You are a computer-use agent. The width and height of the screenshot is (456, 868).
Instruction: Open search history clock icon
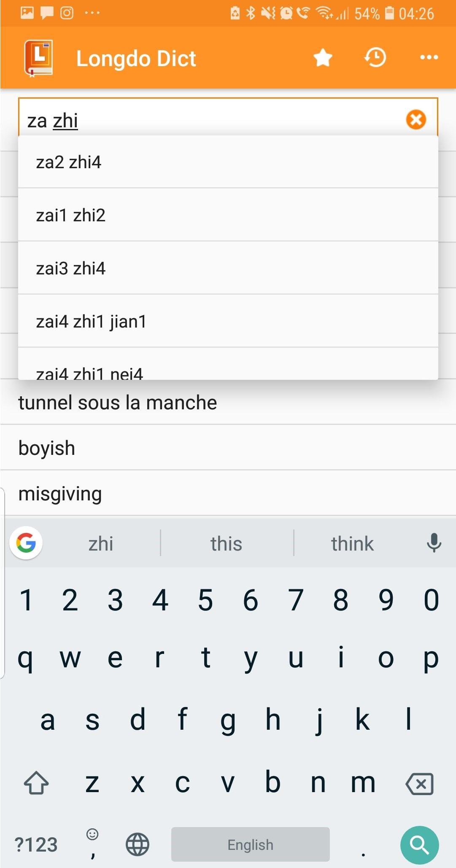375,58
